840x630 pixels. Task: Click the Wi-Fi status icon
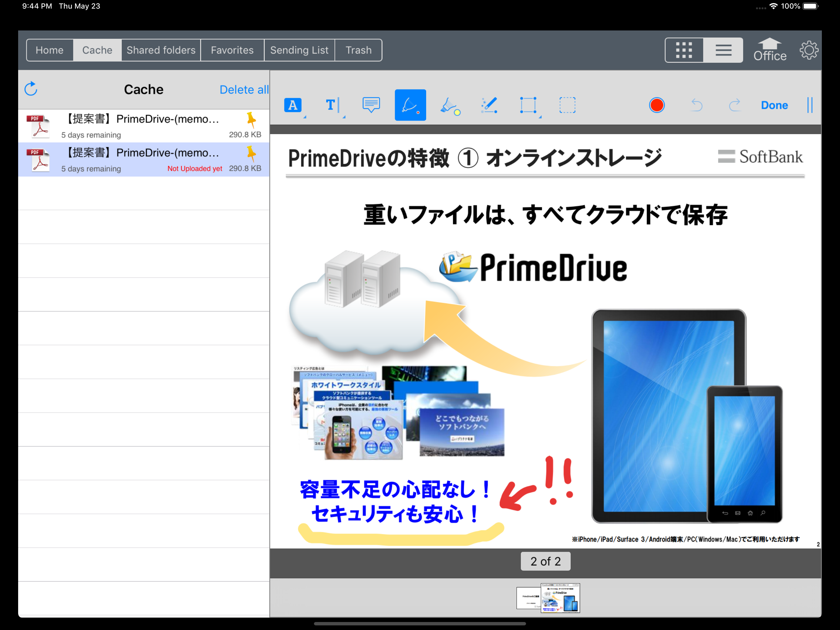coord(773,6)
